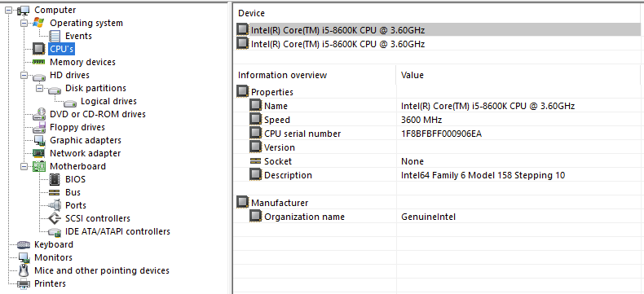Click the Operating system Windows flag icon
The image size is (644, 294).
pyautogui.click(x=39, y=23)
